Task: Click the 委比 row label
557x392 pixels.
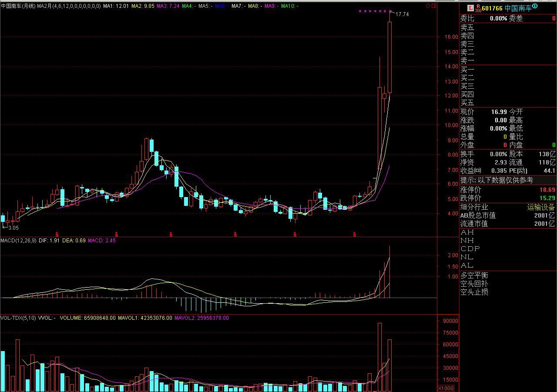Action: [x=467, y=18]
